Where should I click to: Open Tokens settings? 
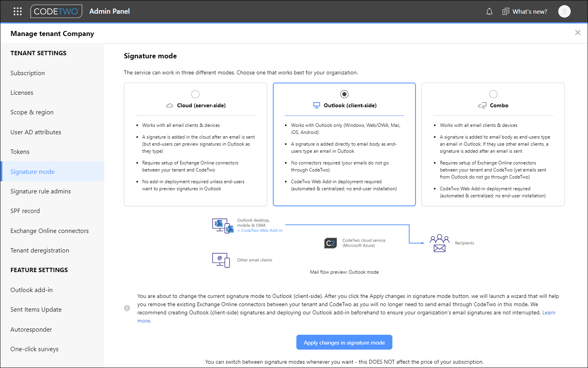click(x=53, y=152)
